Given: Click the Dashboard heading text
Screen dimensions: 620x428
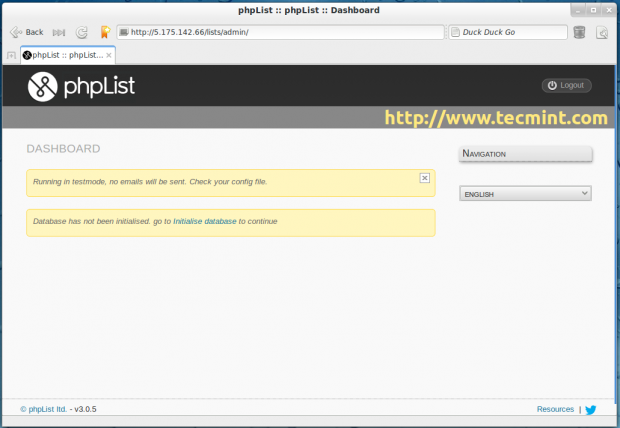Looking at the screenshot, I should [63, 149].
